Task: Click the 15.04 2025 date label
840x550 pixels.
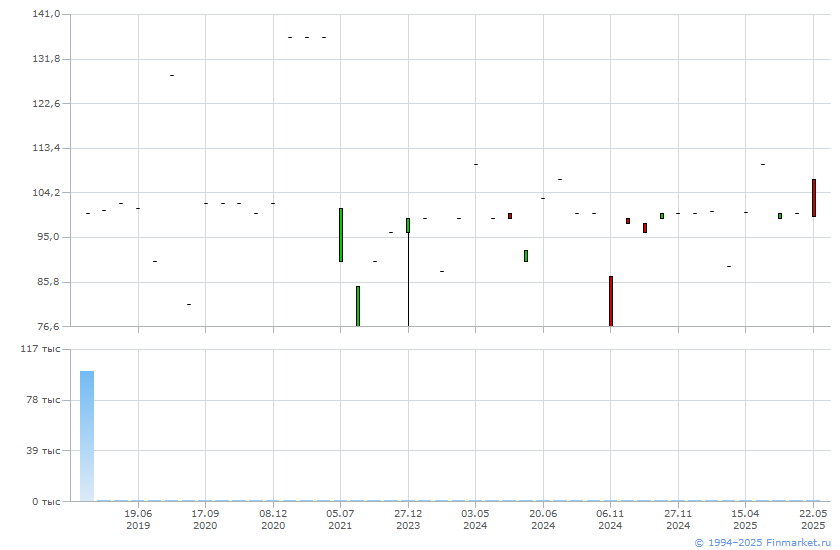Action: [x=745, y=519]
